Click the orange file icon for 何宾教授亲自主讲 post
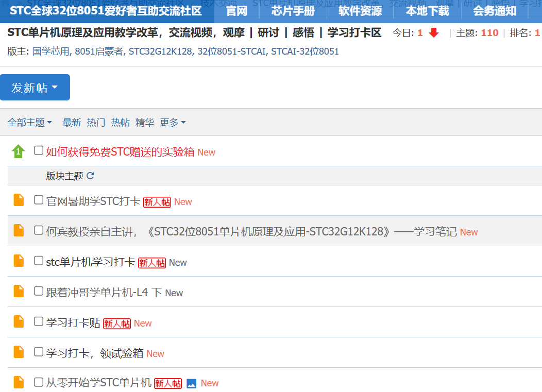 click(19, 231)
